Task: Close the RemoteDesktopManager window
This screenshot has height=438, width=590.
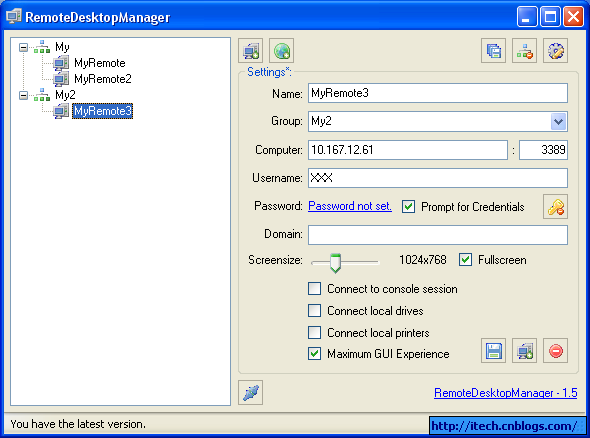Action: [x=573, y=17]
